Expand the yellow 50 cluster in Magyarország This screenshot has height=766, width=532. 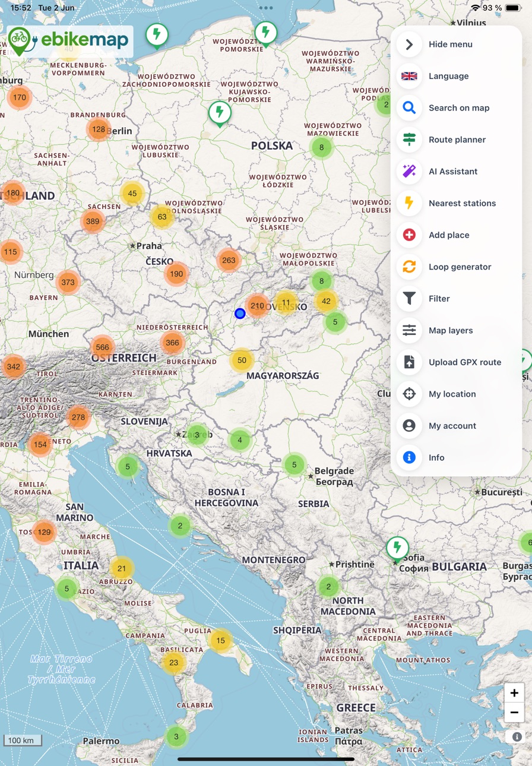click(242, 360)
